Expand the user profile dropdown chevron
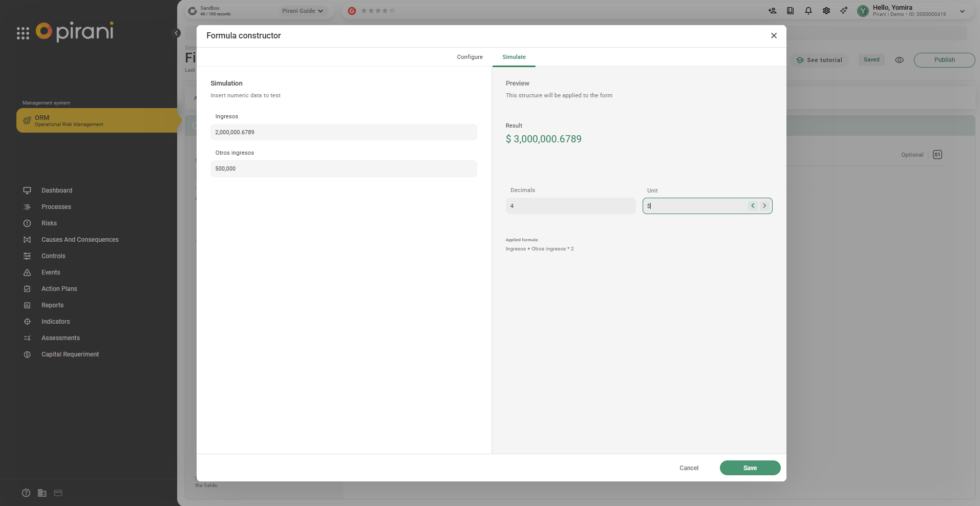980x506 pixels. pyautogui.click(x=962, y=11)
